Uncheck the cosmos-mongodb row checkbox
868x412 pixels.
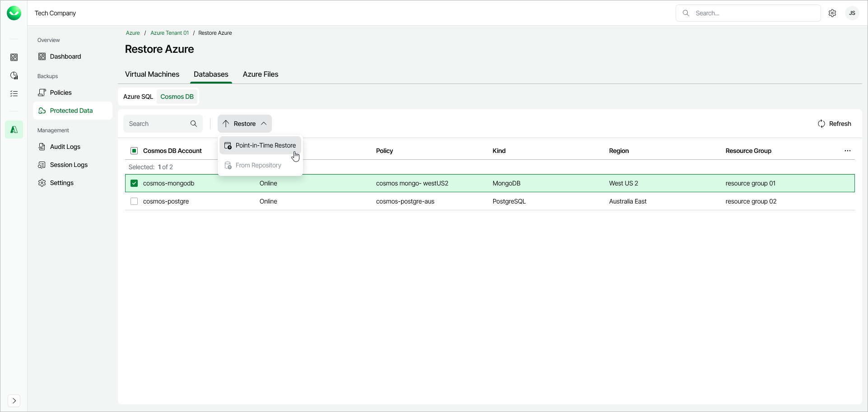tap(134, 183)
